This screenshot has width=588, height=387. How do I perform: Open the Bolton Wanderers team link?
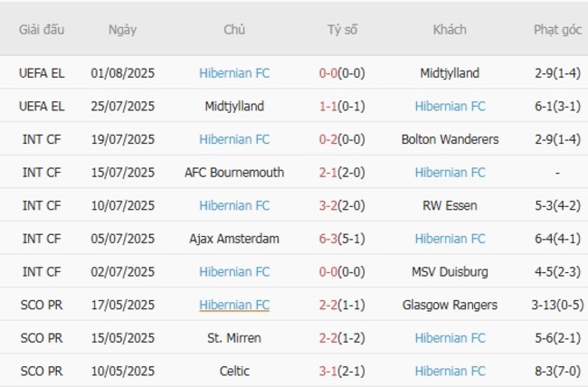[450, 139]
